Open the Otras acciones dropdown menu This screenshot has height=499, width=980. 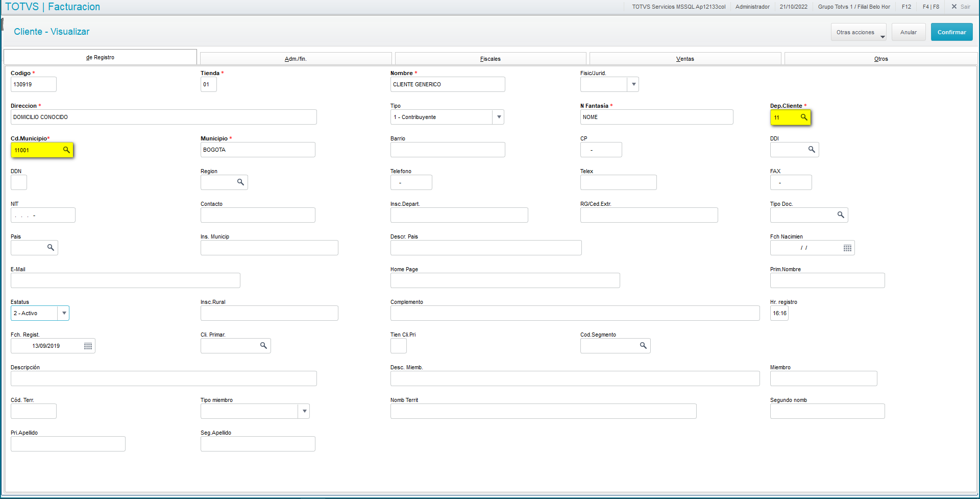pos(859,32)
